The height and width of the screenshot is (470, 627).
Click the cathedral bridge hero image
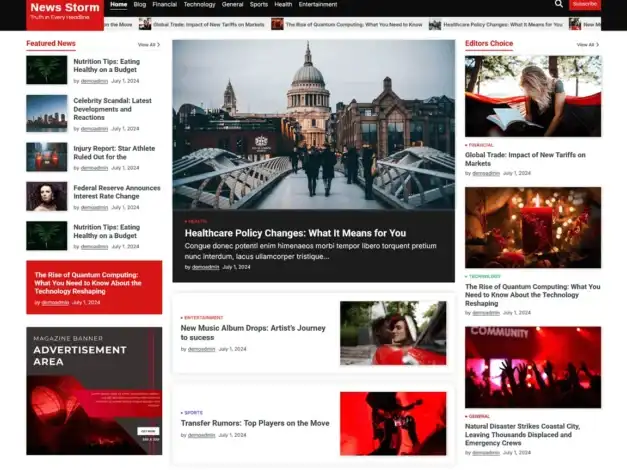pos(314,124)
